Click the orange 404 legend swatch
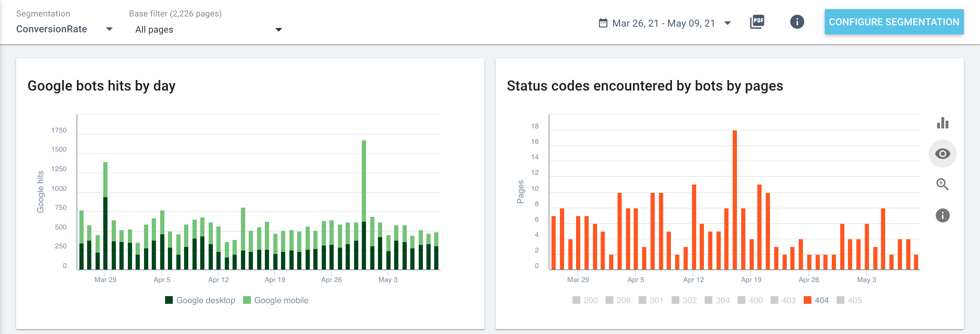This screenshot has height=334, width=980. click(x=807, y=300)
